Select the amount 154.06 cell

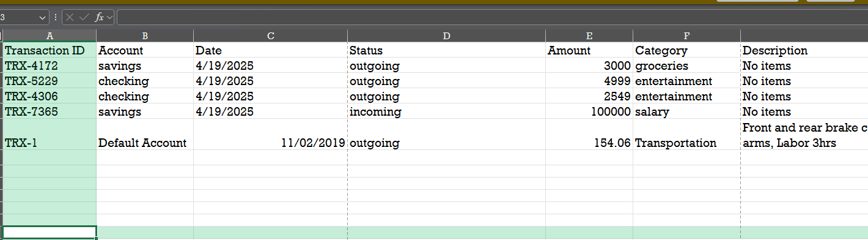[589, 135]
